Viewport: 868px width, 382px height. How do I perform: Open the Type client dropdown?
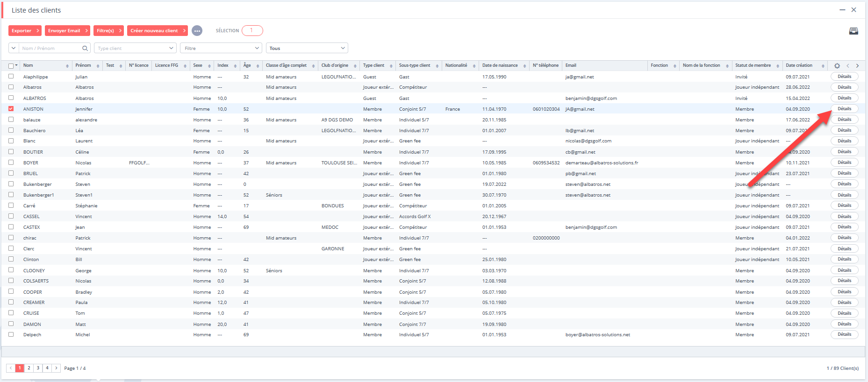(135, 48)
